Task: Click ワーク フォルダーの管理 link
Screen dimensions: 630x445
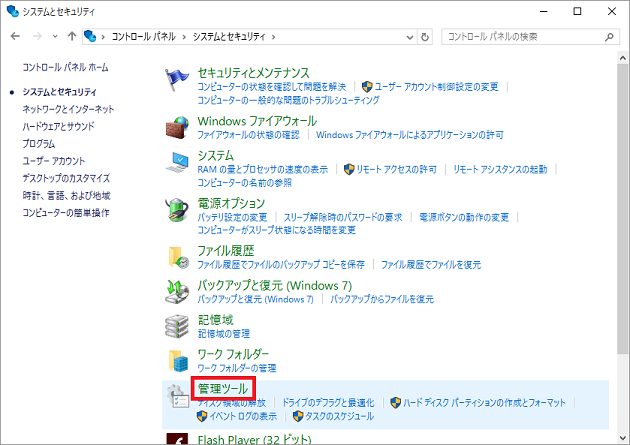Action: [237, 368]
